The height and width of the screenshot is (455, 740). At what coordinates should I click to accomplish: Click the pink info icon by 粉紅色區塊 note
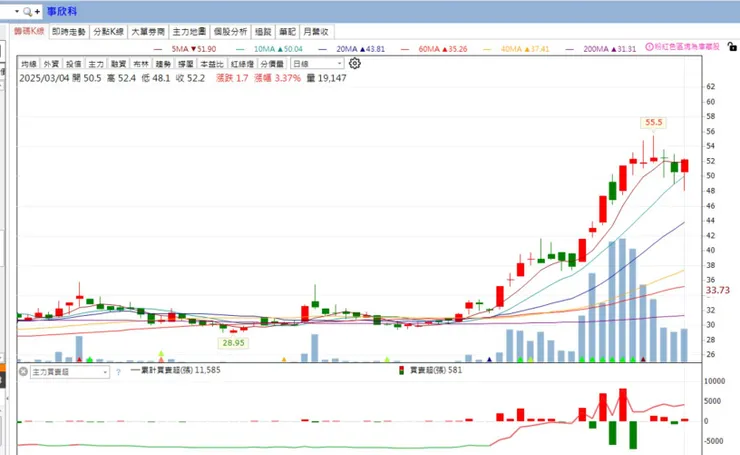649,47
